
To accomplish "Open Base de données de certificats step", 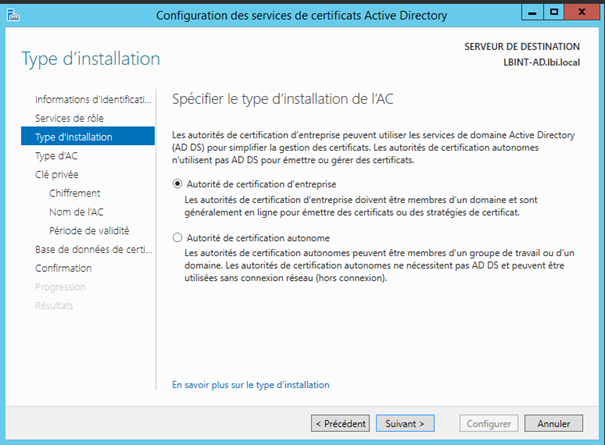I will point(91,249).
